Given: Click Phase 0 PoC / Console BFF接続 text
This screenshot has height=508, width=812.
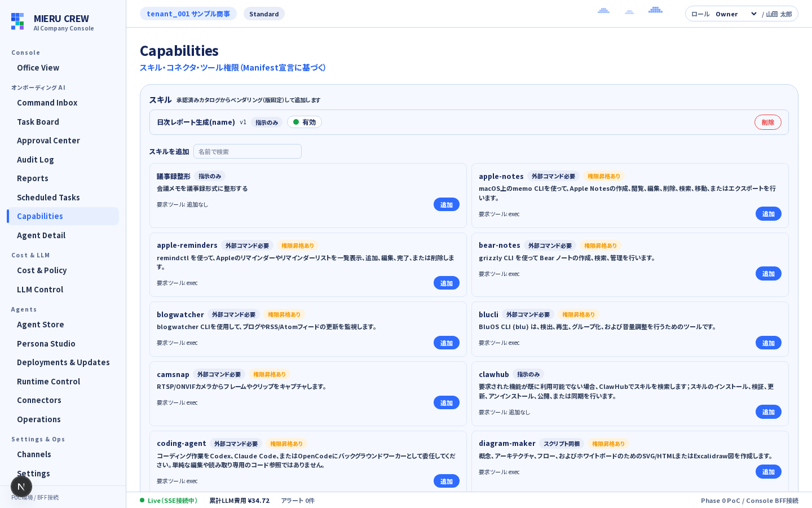Looking at the screenshot, I should coord(749,501).
